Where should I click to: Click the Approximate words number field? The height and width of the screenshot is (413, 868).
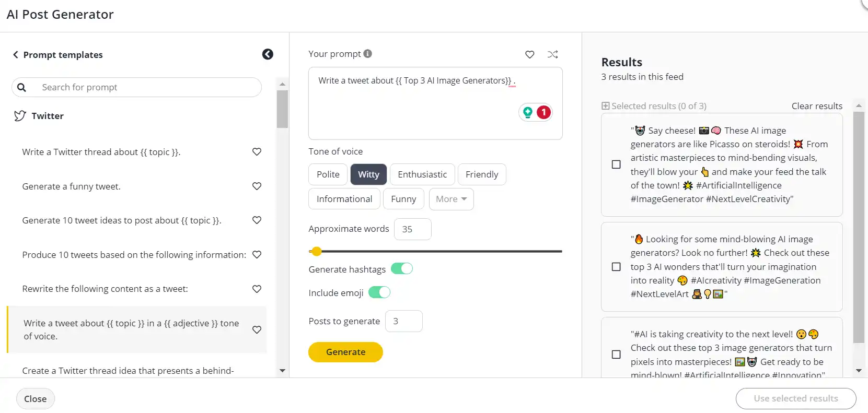click(x=413, y=229)
